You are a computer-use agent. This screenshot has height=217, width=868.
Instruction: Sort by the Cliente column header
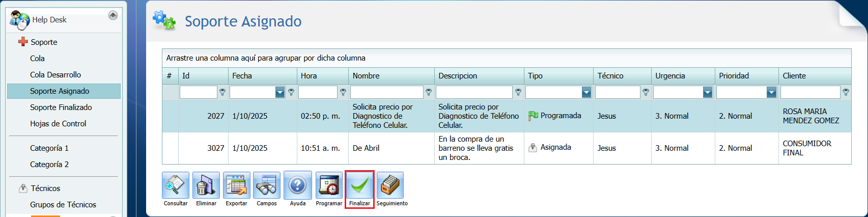pyautogui.click(x=815, y=76)
